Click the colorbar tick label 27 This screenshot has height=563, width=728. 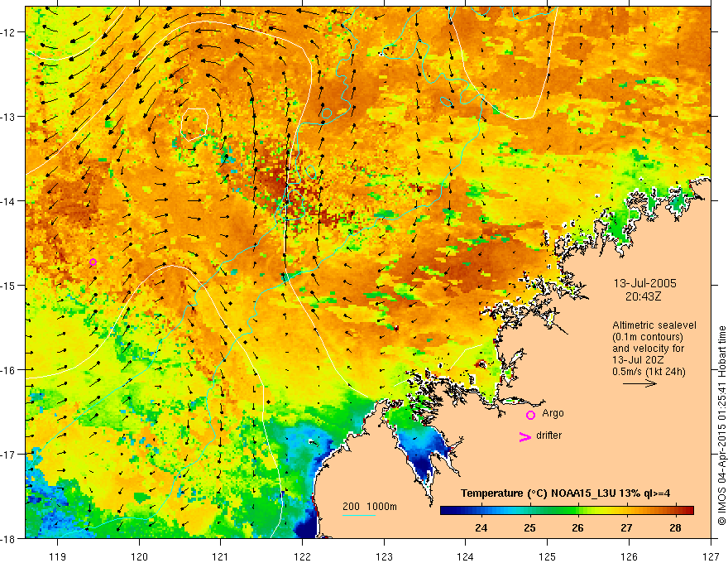(627, 527)
